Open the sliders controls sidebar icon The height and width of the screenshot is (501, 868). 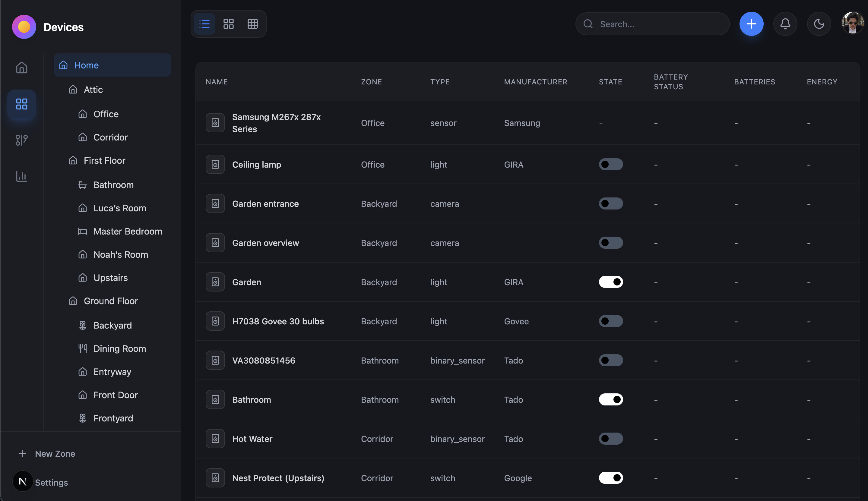pos(21,140)
